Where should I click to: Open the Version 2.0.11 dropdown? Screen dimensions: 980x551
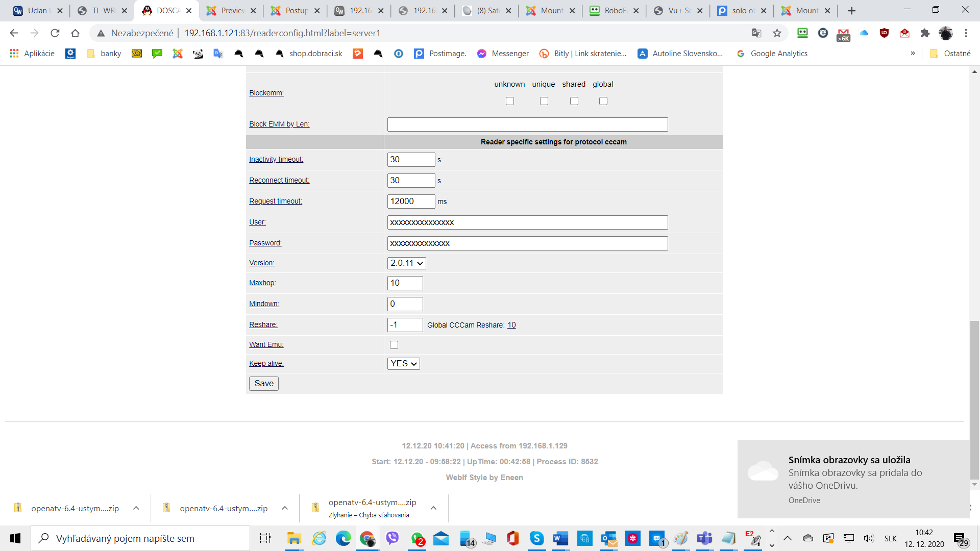406,263
